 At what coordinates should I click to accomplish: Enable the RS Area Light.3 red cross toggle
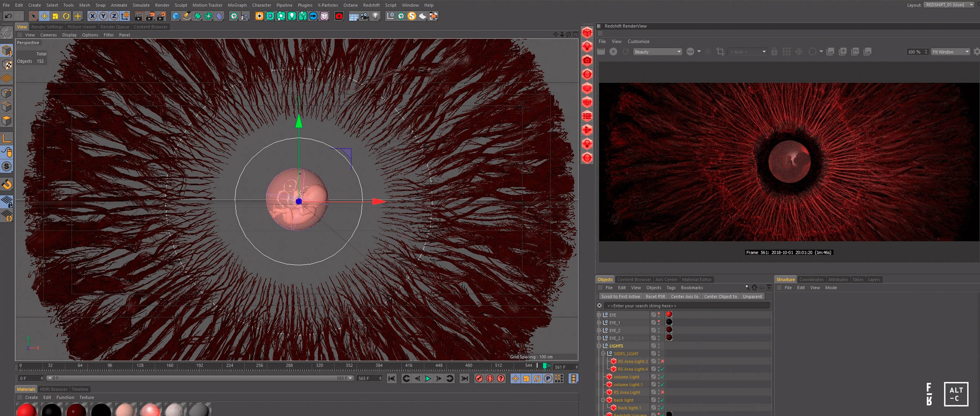click(x=662, y=361)
